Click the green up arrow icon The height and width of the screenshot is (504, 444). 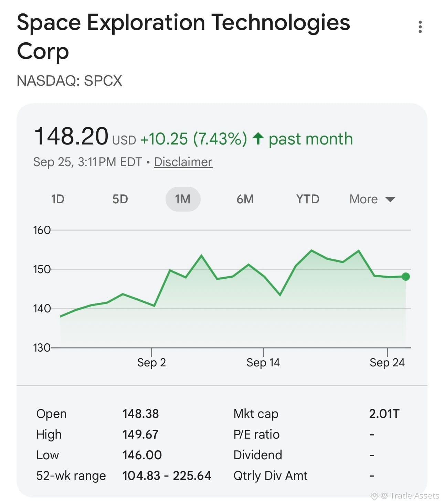[x=258, y=139]
